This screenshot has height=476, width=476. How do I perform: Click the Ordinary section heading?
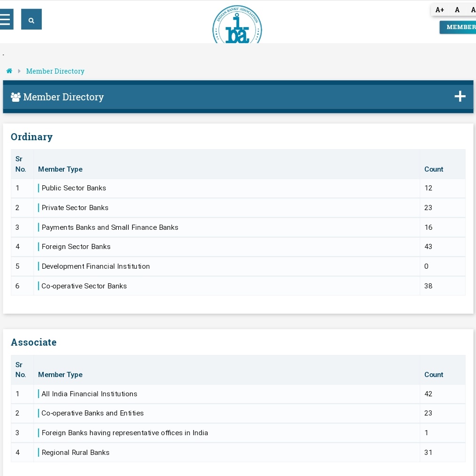[31, 137]
